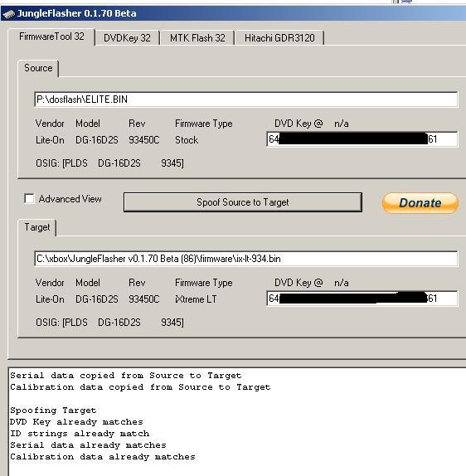Viewport: 466px width, 476px height.
Task: Click log line 'Calibration data copied from Source to Target'
Action: [140, 387]
